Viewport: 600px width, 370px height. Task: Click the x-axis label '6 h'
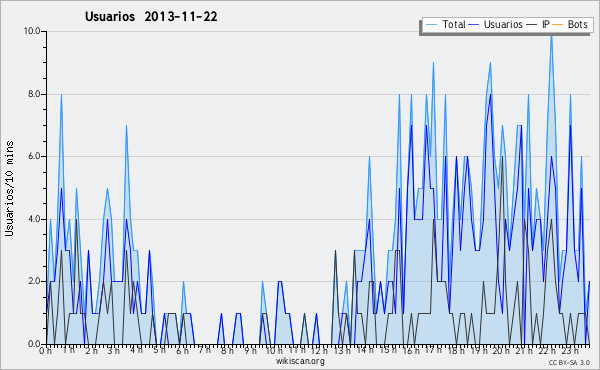[182, 350]
